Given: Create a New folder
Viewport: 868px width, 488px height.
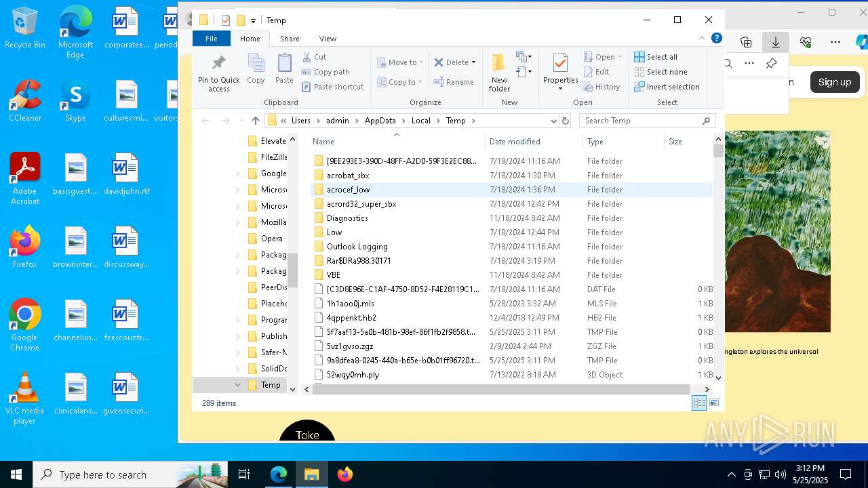Looking at the screenshot, I should pyautogui.click(x=499, y=73).
